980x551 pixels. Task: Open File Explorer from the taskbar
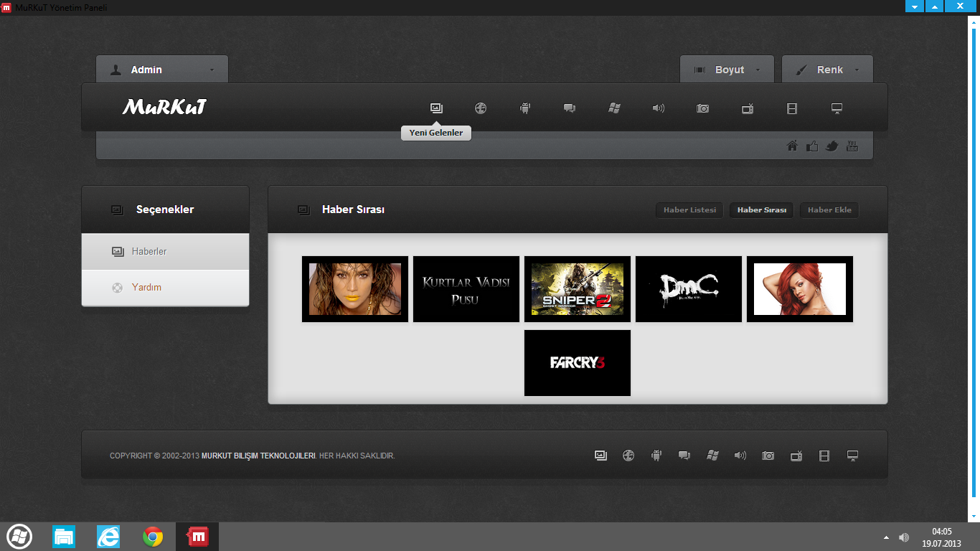(x=64, y=537)
